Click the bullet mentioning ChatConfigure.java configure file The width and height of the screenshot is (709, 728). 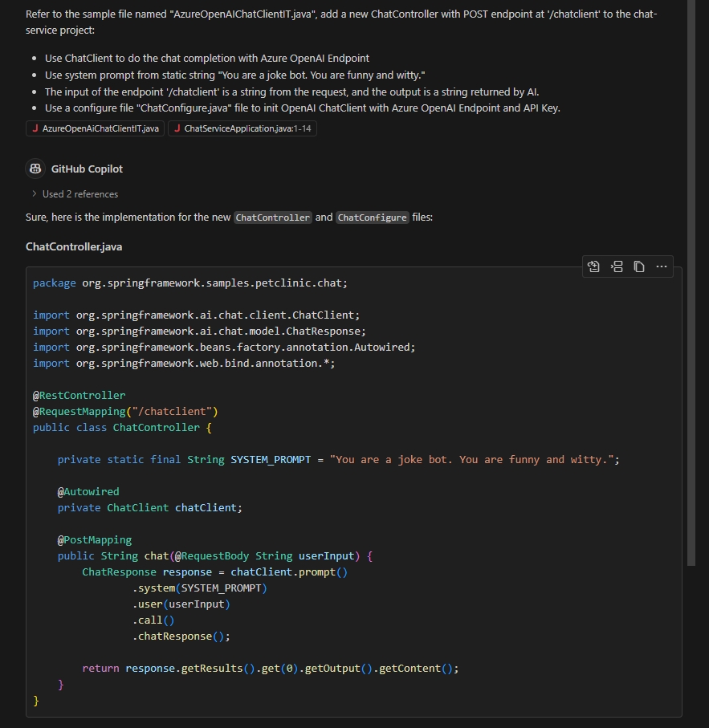point(302,108)
